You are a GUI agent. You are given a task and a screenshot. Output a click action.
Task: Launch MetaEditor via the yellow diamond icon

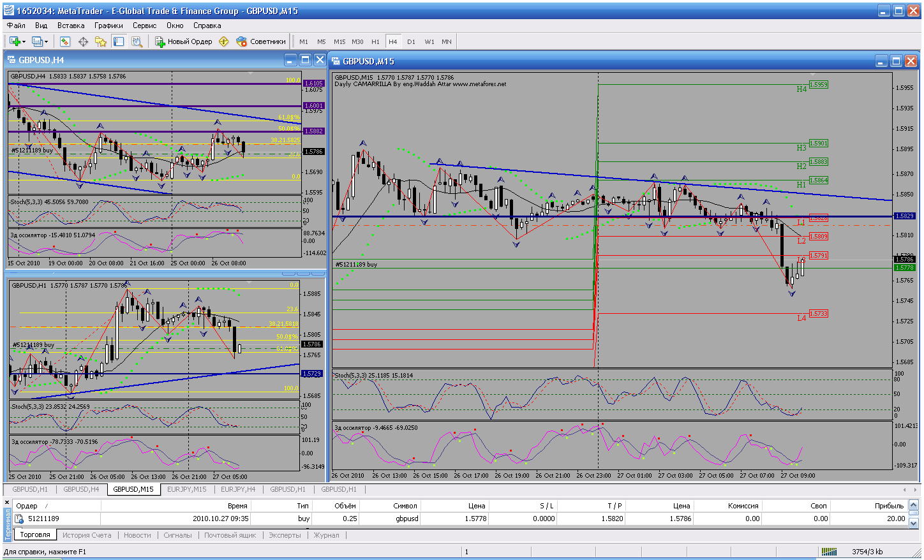(224, 41)
